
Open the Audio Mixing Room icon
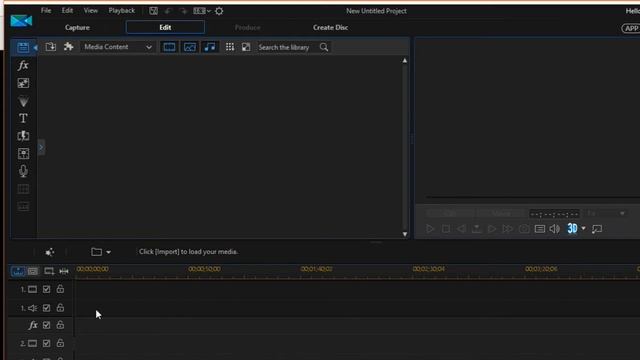click(x=23, y=153)
